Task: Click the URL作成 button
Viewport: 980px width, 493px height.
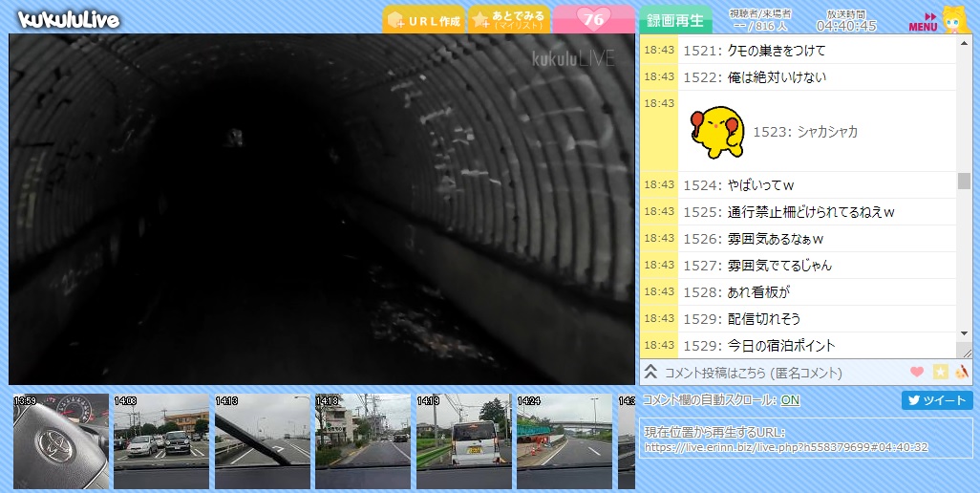Action: tap(423, 20)
